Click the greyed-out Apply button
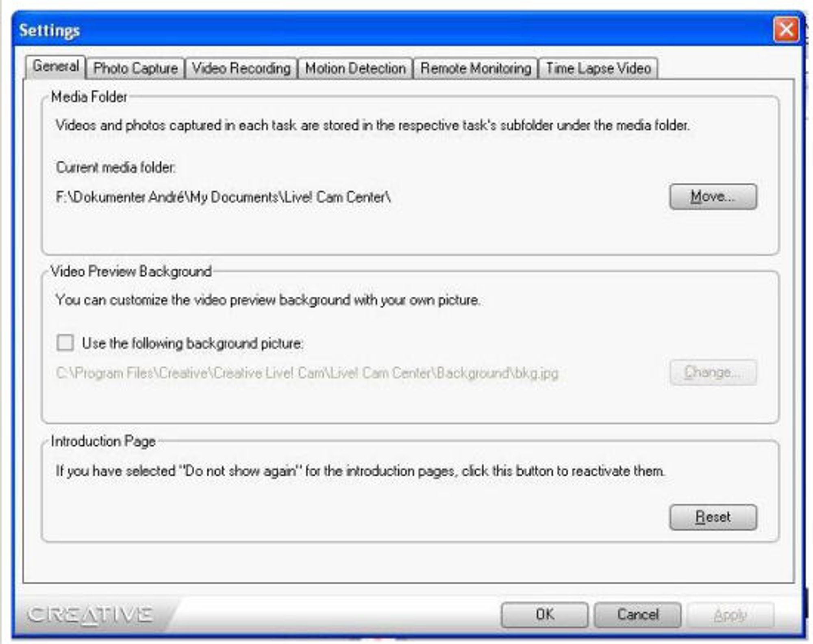 click(x=730, y=615)
